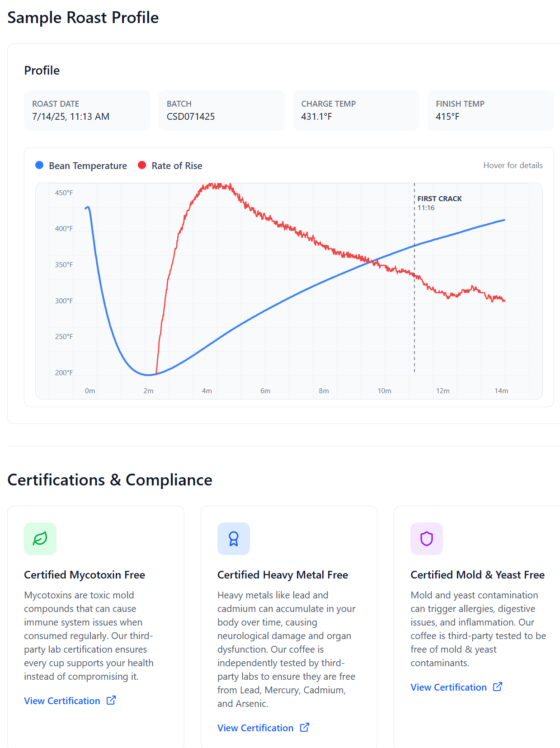Click the blue Bean Temperature legend dot
Viewport: 560px width, 748px height.
tap(39, 165)
